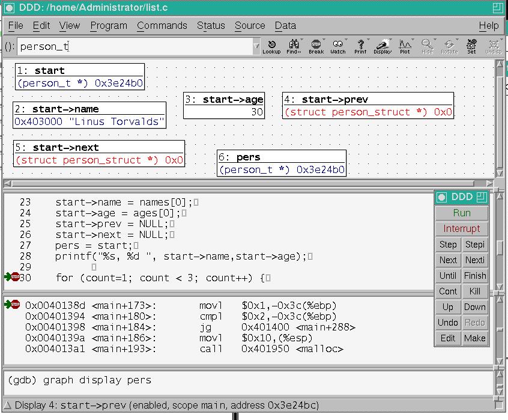Click the stop sign breakpoint at line 30
Viewport: 508px width, 420px height.
[x=15, y=277]
